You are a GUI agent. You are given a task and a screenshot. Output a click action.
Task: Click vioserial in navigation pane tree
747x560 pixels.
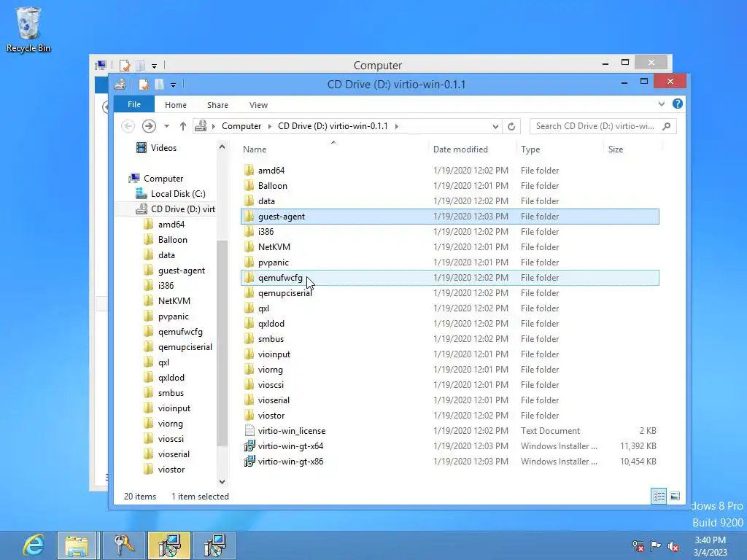[x=174, y=454]
